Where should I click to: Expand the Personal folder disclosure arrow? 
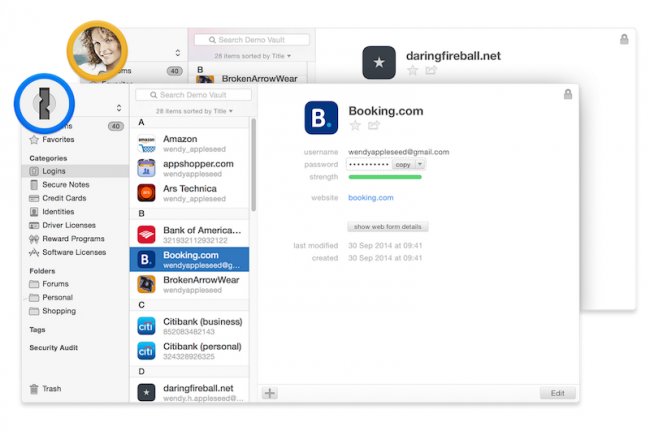click(25, 298)
